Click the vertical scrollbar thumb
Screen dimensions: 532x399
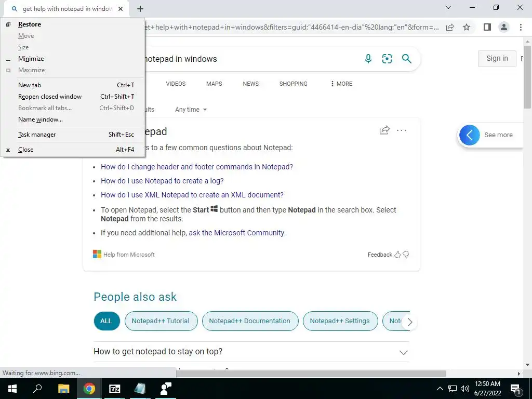[527, 76]
